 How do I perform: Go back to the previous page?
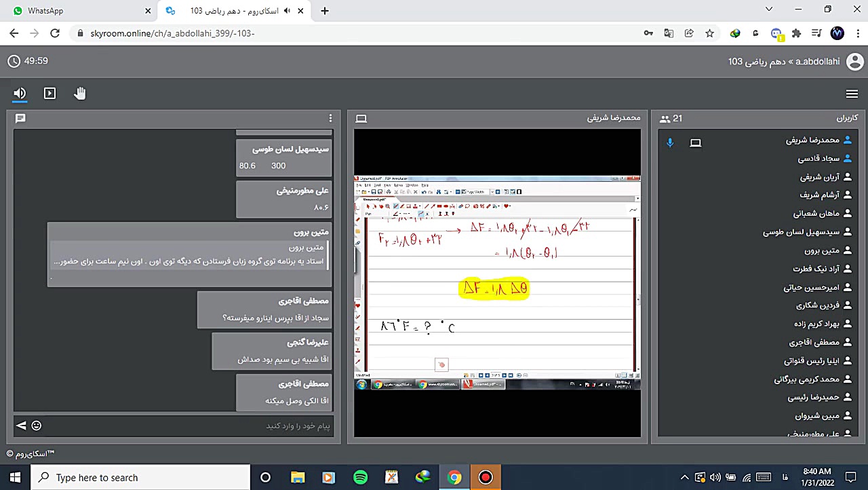(x=14, y=33)
